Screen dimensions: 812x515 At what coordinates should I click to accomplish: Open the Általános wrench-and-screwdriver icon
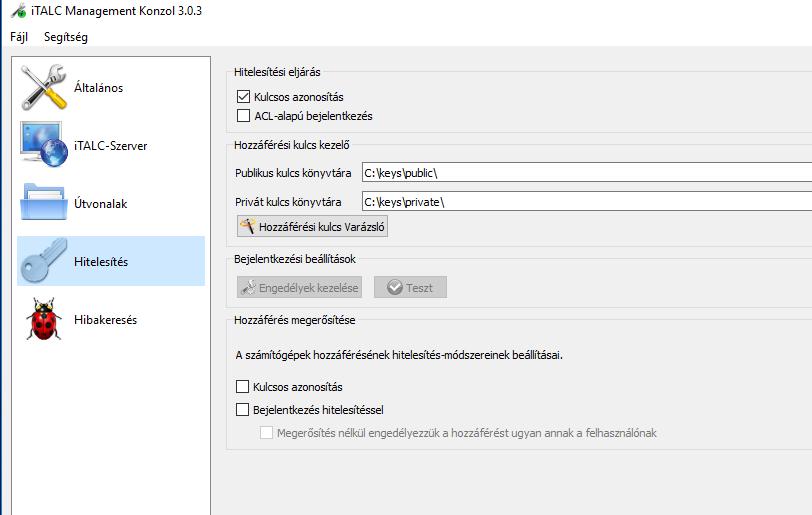pos(44,87)
